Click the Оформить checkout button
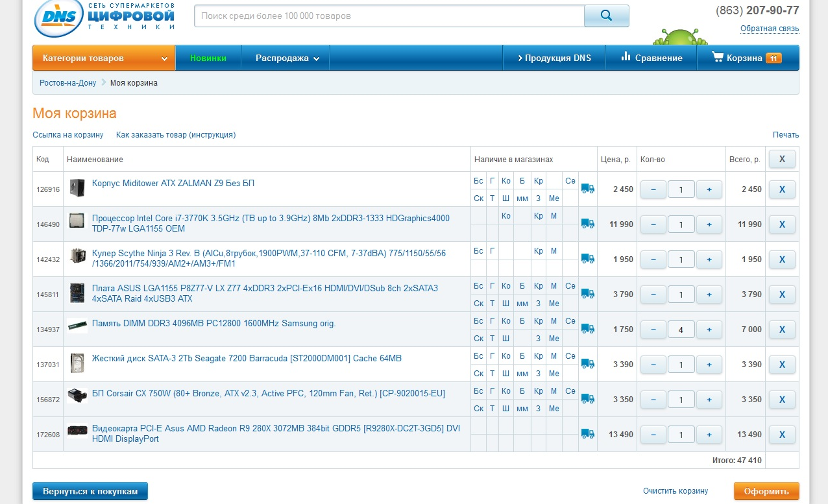The width and height of the screenshot is (828, 504). [x=766, y=491]
